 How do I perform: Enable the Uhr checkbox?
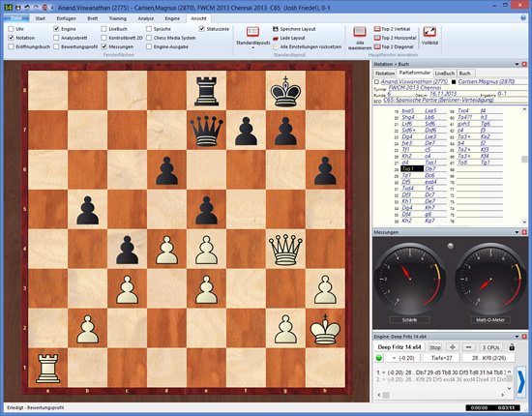point(11,29)
